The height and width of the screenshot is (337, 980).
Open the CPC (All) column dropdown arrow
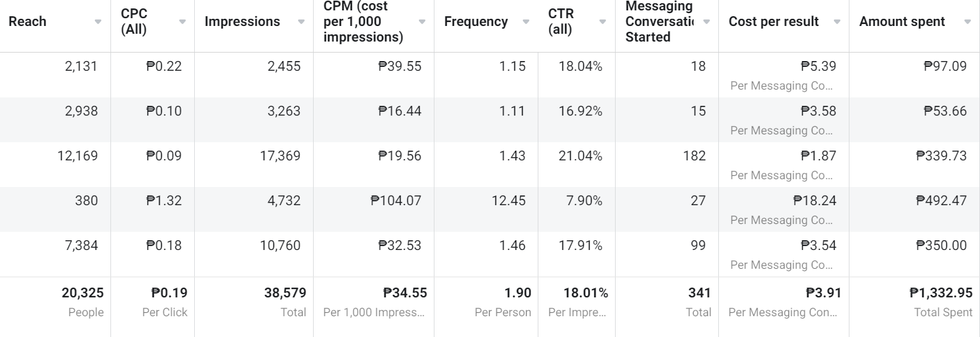coord(182,22)
